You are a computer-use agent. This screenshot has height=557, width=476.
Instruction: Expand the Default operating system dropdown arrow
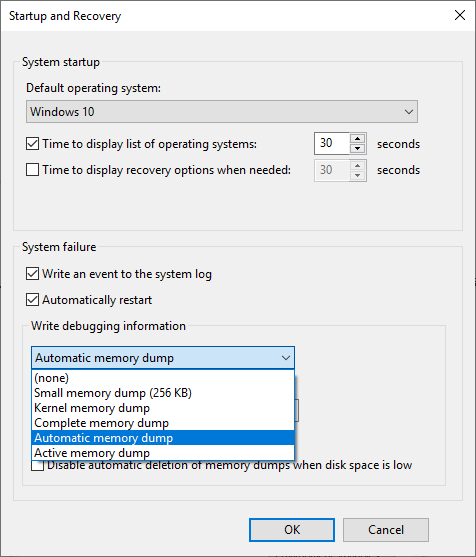(409, 112)
